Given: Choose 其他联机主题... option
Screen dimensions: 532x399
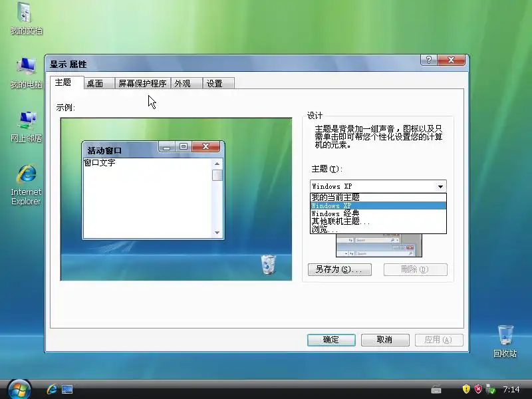Looking at the screenshot, I should 378,221.
